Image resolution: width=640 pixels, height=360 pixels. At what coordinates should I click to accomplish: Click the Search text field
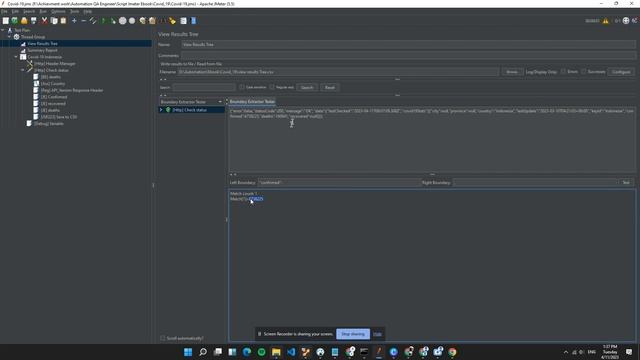204,87
